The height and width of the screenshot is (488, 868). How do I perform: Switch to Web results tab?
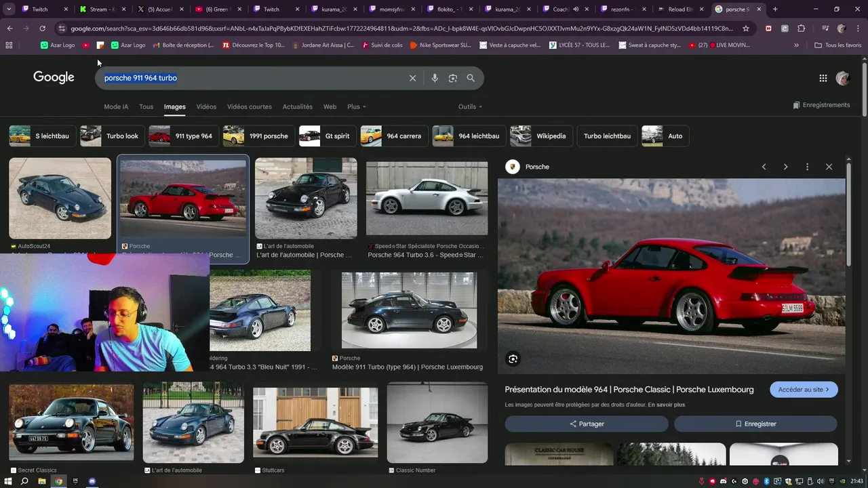click(x=330, y=106)
